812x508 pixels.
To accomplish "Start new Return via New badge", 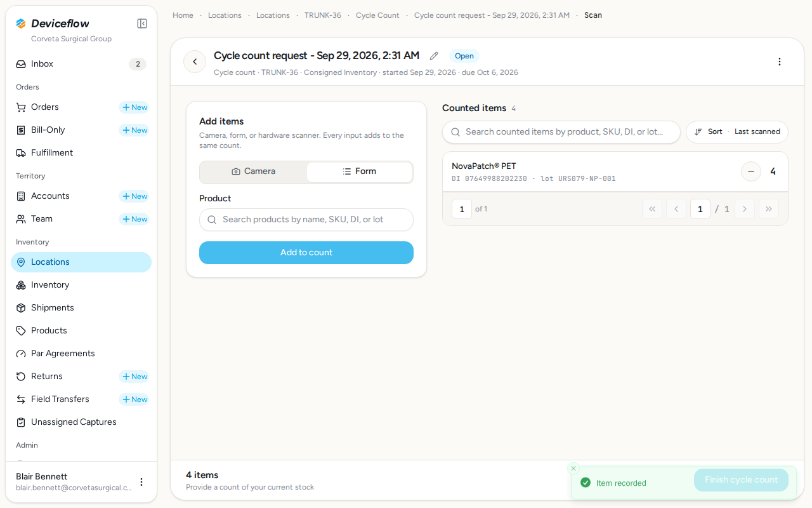I will click(x=134, y=377).
